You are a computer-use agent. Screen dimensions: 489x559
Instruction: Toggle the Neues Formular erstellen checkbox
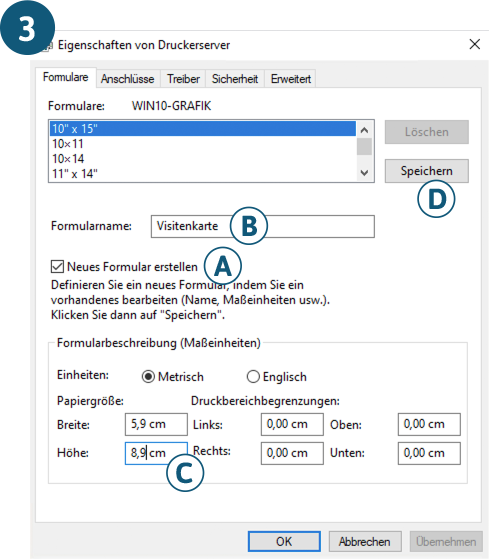(57, 266)
